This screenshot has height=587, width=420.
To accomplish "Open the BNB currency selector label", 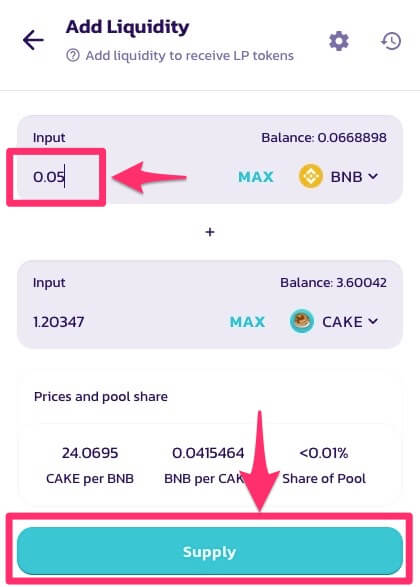I will tap(346, 177).
